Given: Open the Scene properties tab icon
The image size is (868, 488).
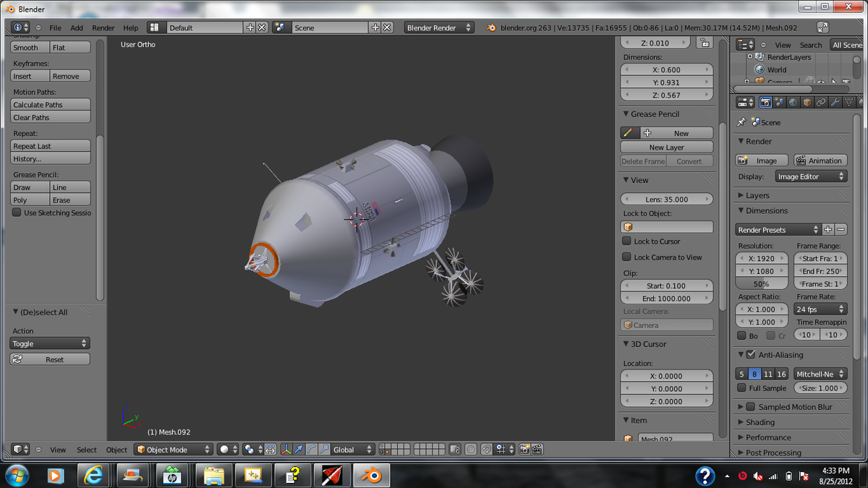Looking at the screenshot, I should [x=779, y=103].
